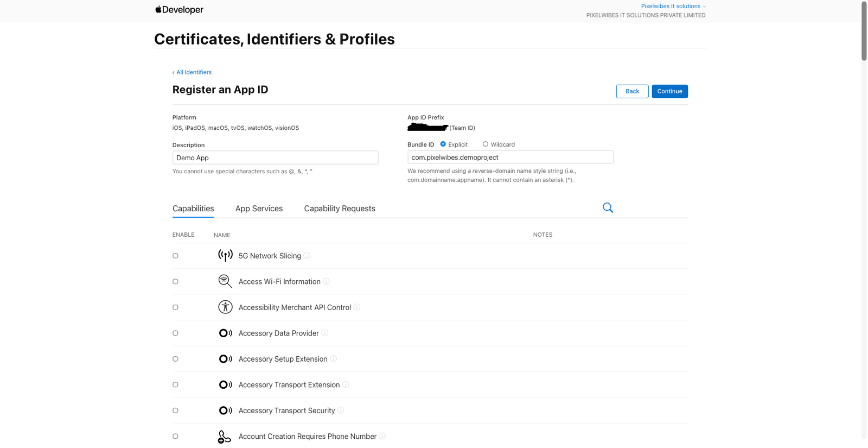The height and width of the screenshot is (448, 868).
Task: Click the Continue button
Action: (x=669, y=91)
